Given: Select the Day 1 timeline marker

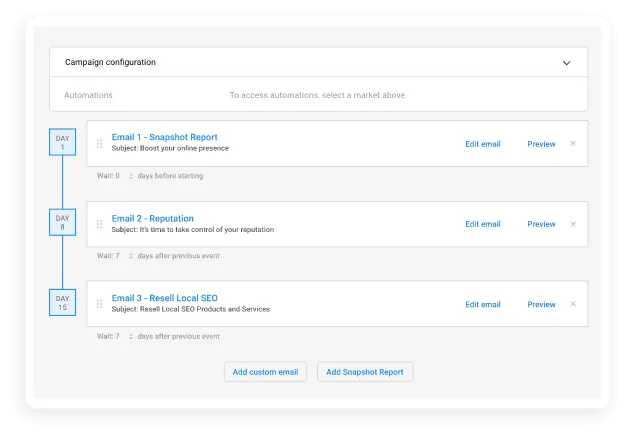Looking at the screenshot, I should click(x=62, y=142).
